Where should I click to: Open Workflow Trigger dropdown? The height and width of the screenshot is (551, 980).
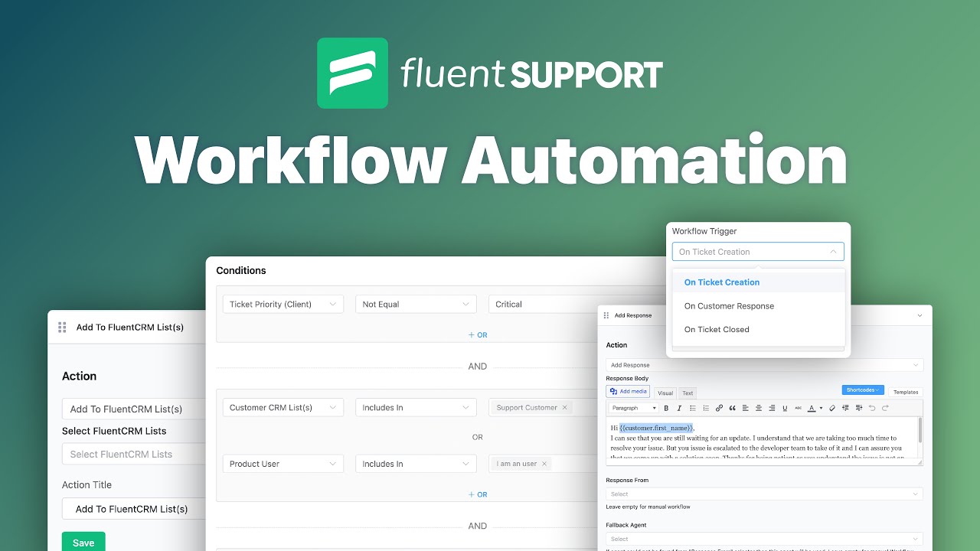pos(758,252)
